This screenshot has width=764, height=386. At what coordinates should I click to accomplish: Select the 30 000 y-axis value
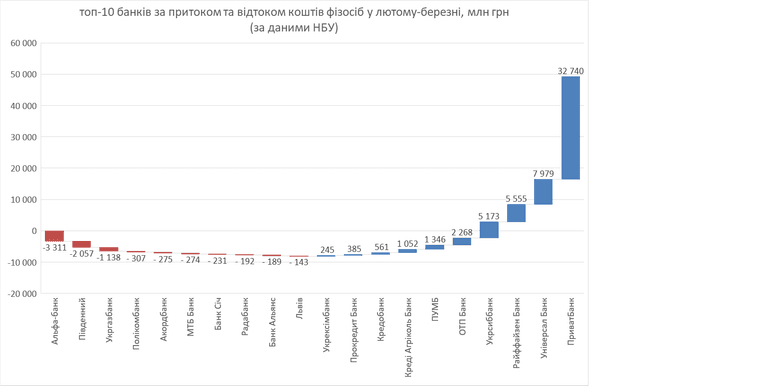point(23,137)
